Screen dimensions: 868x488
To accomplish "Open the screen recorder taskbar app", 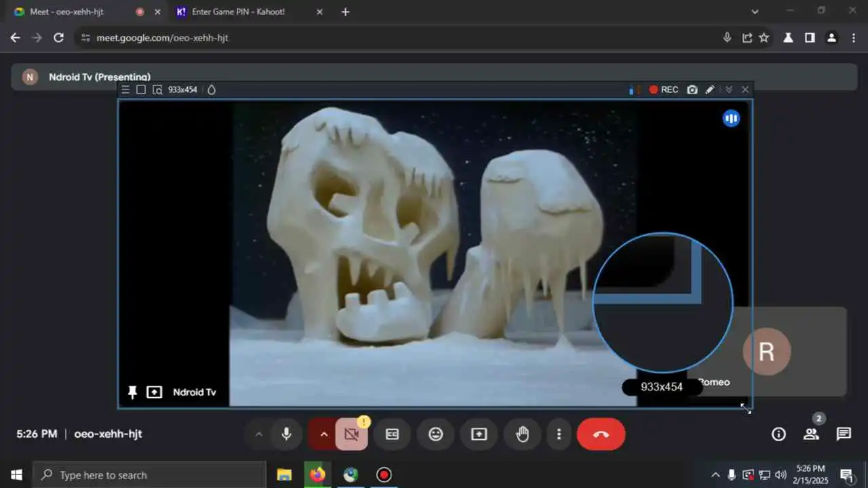I will (x=384, y=475).
